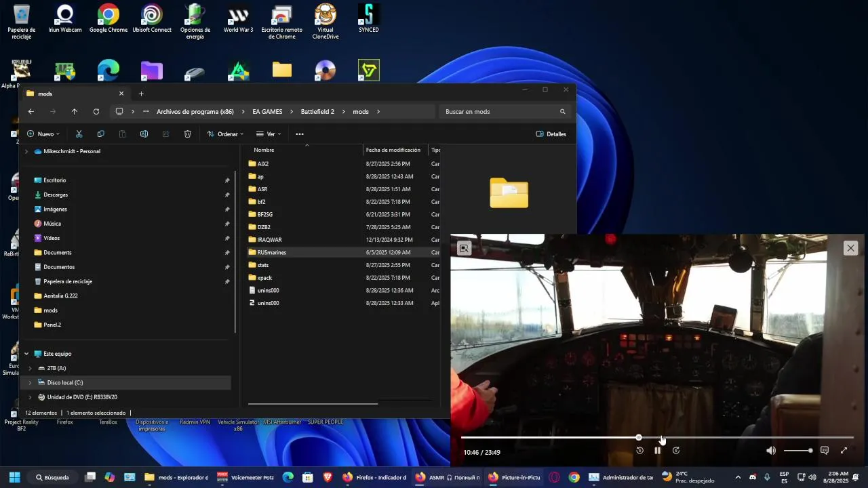Delete selected item with trash icon

click(x=187, y=134)
